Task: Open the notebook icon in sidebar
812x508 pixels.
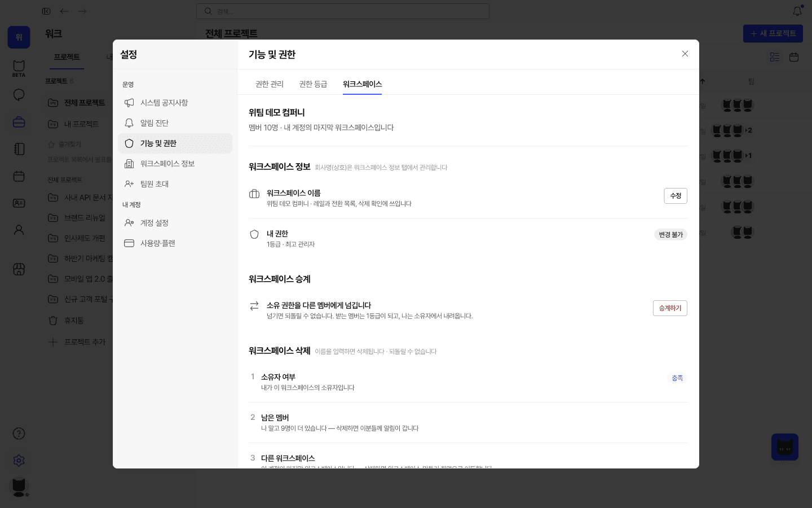Action: point(19,149)
